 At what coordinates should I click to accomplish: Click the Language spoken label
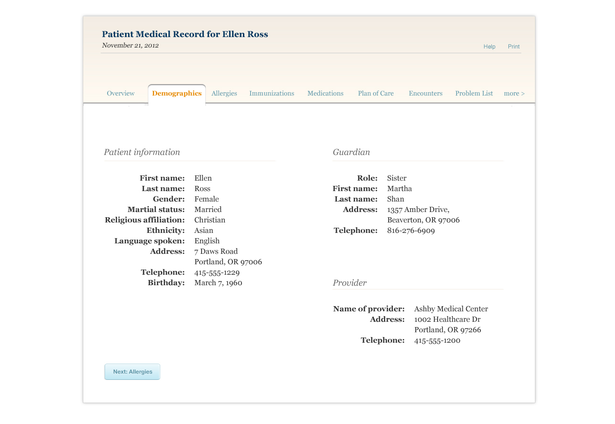pos(149,241)
